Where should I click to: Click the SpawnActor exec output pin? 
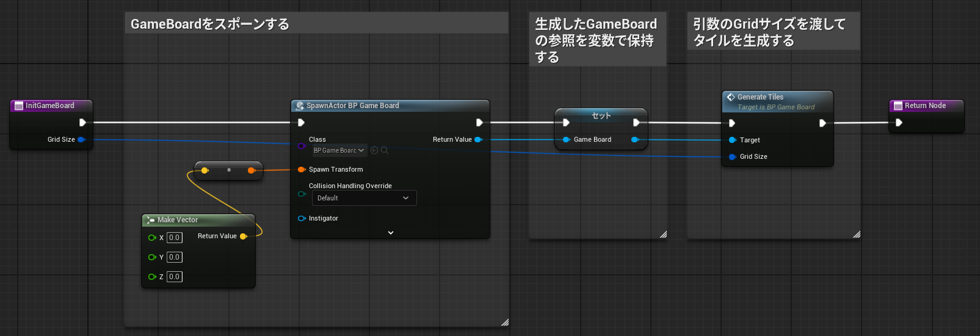pyautogui.click(x=479, y=122)
